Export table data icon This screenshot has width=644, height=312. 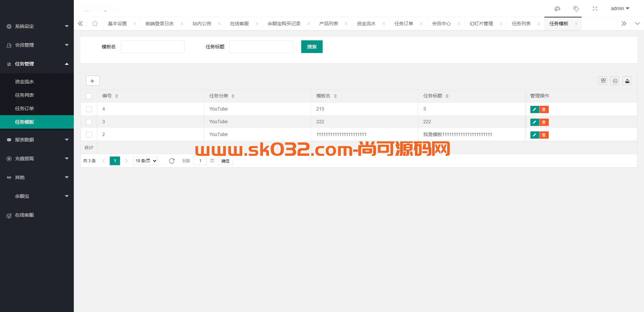click(x=627, y=81)
